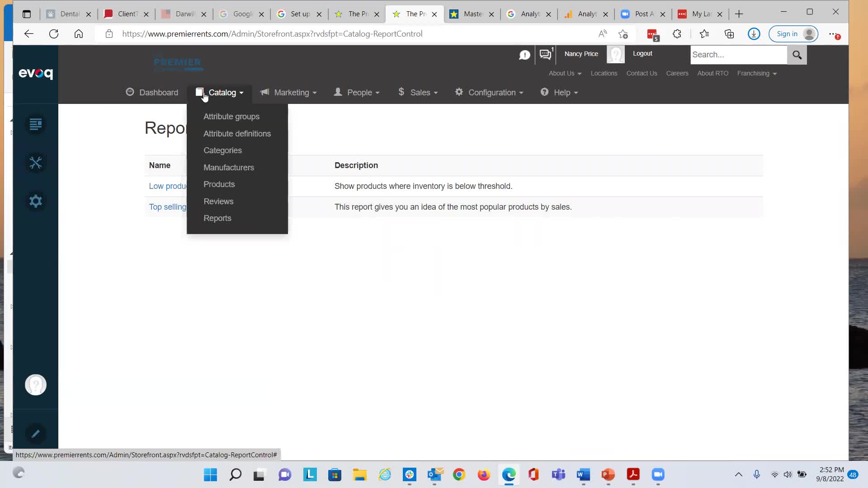Image resolution: width=868 pixels, height=488 pixels.
Task: Open the messages icon with the unread badge
Action: click(x=546, y=54)
